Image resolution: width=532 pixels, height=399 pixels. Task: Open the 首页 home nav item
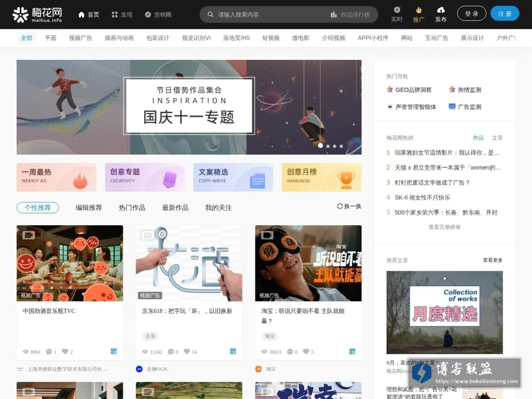tap(89, 15)
